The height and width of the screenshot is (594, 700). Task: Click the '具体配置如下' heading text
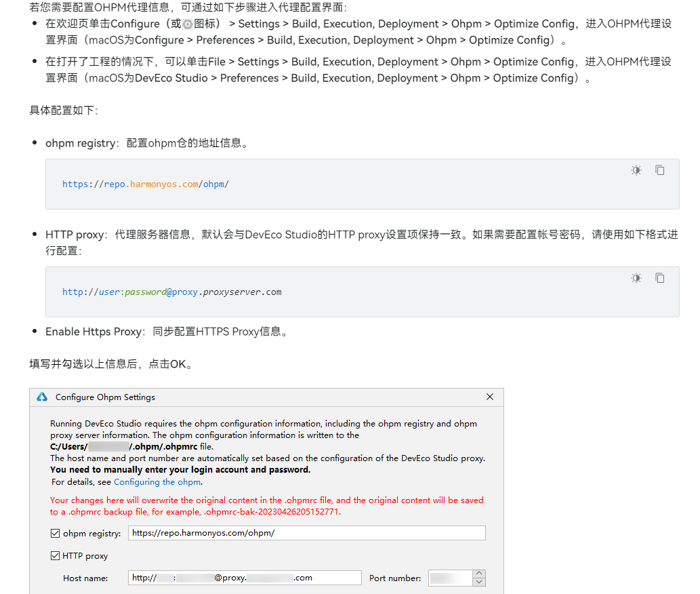[x=64, y=111]
